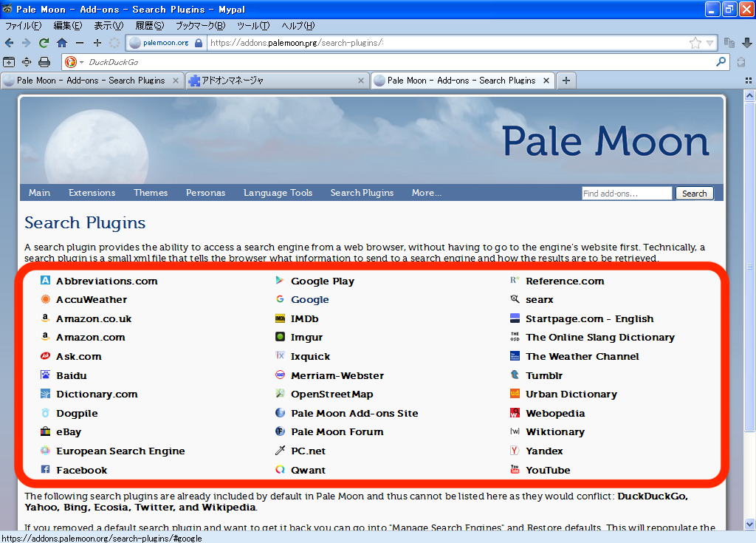
Task: Open the Home page icon
Action: (x=62, y=43)
